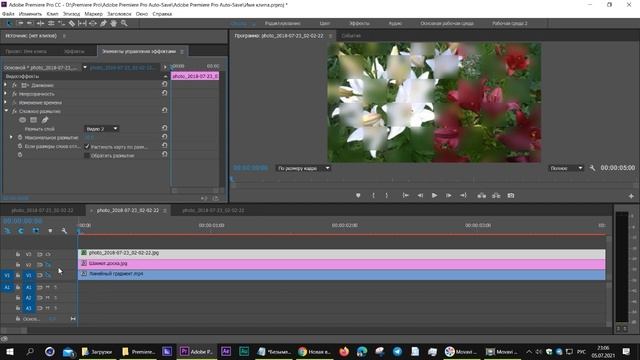Lock the V3 video track

pyautogui.click(x=18, y=254)
